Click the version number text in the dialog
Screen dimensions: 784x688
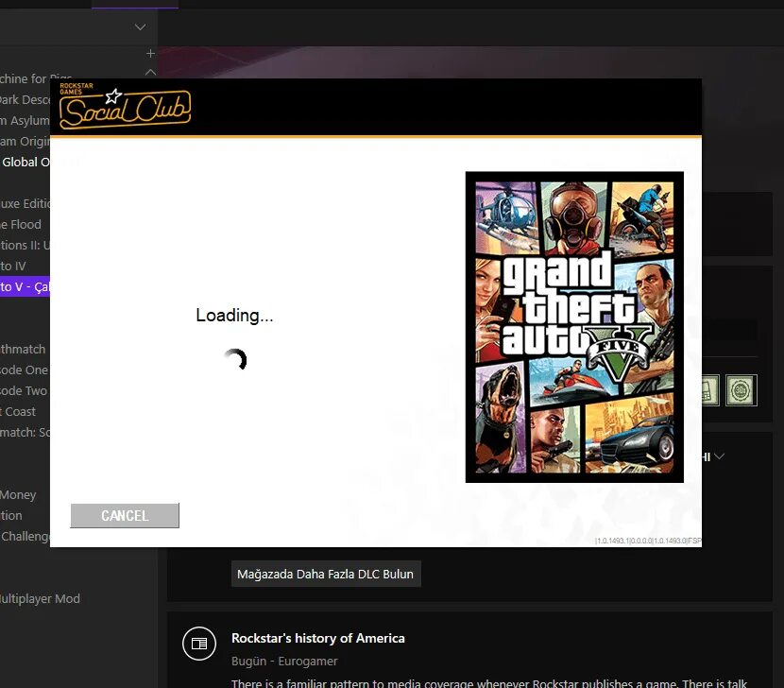click(x=648, y=541)
